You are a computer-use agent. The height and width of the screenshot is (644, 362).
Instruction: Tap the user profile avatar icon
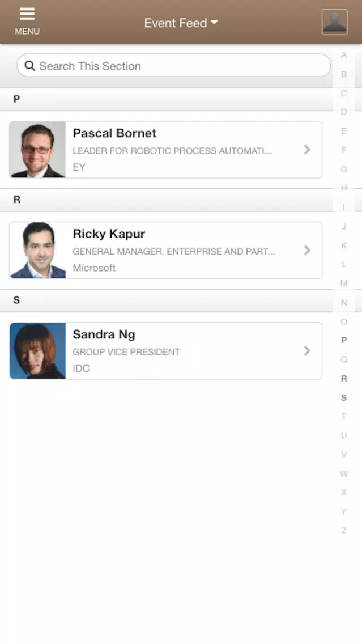(x=334, y=22)
